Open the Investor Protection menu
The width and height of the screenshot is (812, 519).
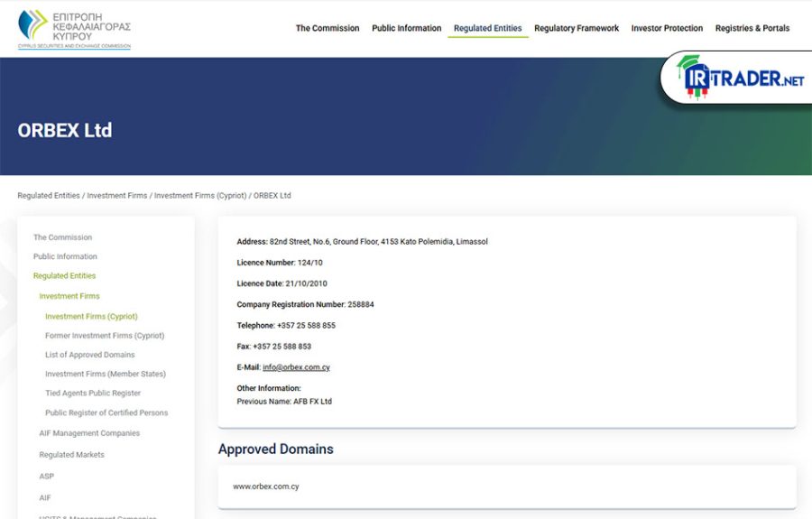pos(667,28)
